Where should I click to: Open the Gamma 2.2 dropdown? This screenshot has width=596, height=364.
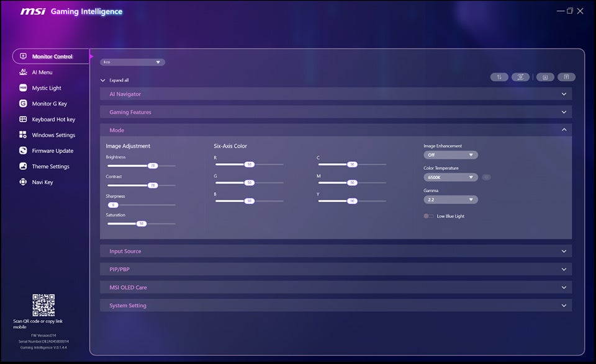pyautogui.click(x=449, y=199)
